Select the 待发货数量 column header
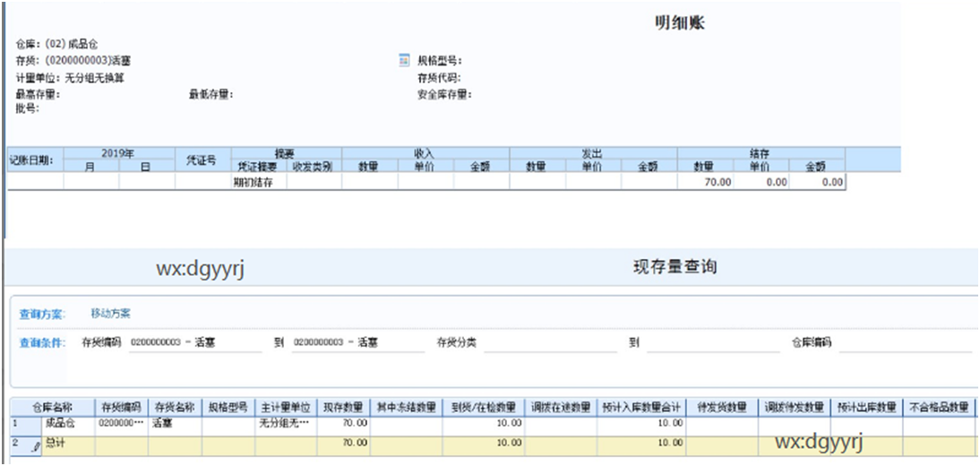 coord(723,407)
